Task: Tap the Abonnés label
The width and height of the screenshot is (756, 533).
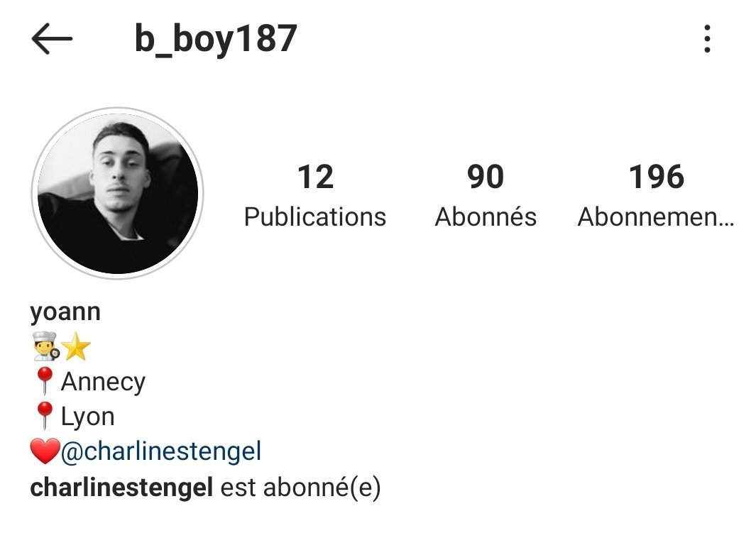Action: tap(486, 216)
